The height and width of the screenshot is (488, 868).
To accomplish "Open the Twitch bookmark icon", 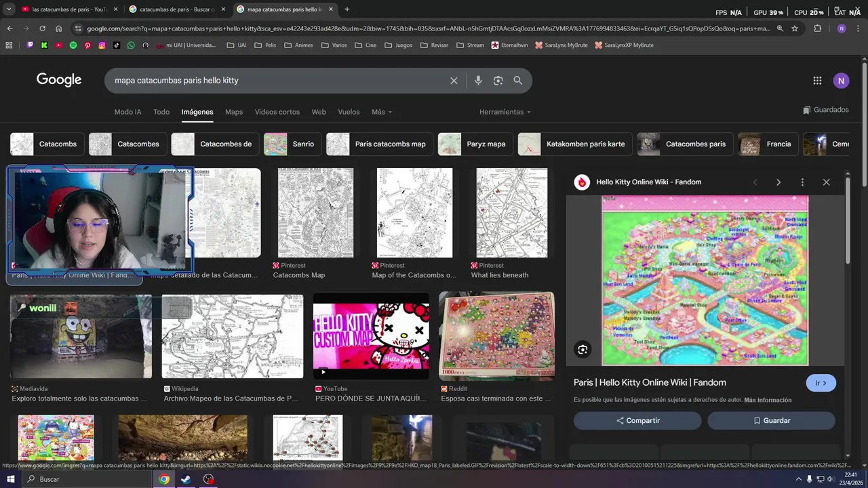I will click(x=30, y=45).
